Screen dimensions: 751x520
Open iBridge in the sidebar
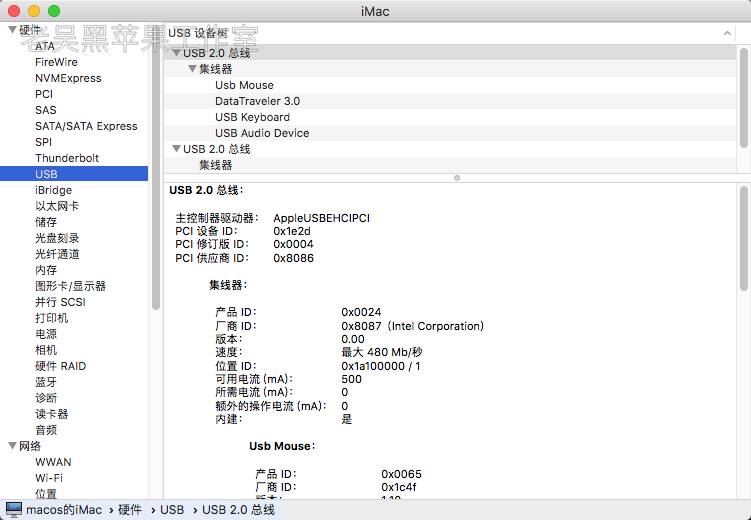[53, 190]
